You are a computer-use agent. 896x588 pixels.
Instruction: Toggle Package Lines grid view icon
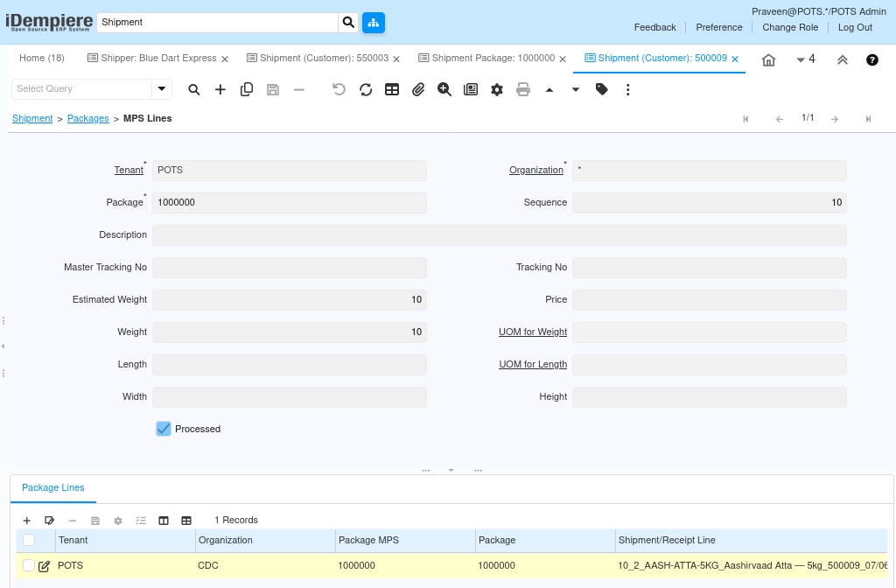[186, 521]
